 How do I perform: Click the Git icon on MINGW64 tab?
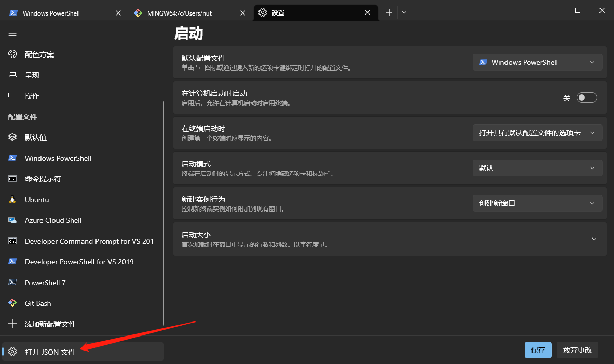(x=138, y=13)
